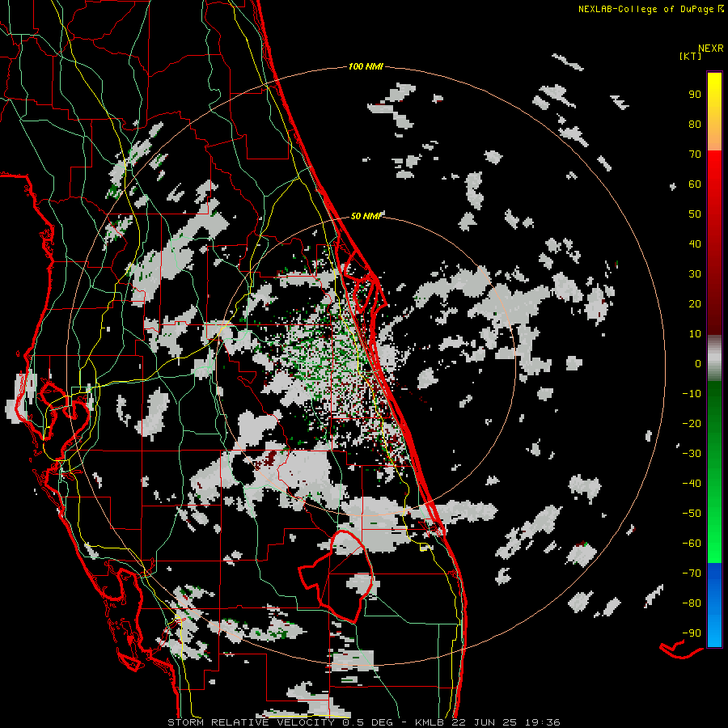Click the [KT] units label
This screenshot has height=728, width=728.
(x=691, y=56)
